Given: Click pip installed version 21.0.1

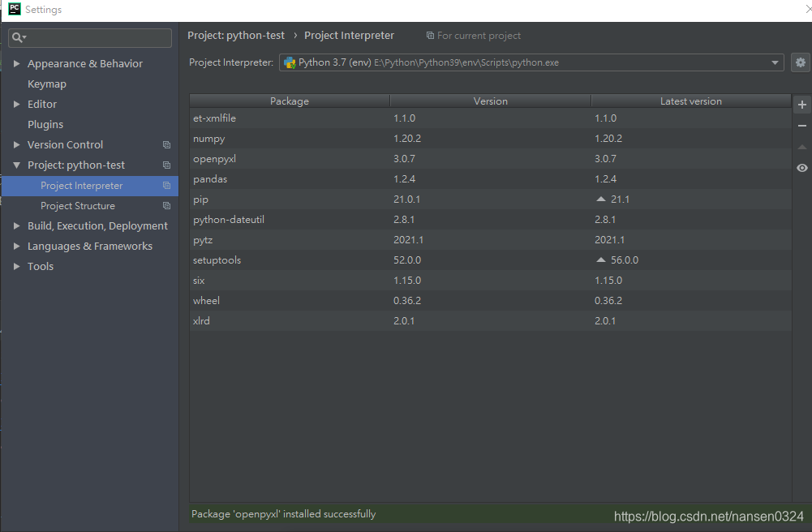Looking at the screenshot, I should coord(406,199).
